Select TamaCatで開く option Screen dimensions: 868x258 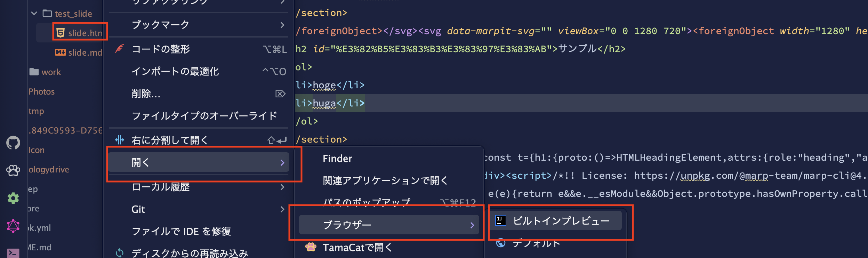357,248
